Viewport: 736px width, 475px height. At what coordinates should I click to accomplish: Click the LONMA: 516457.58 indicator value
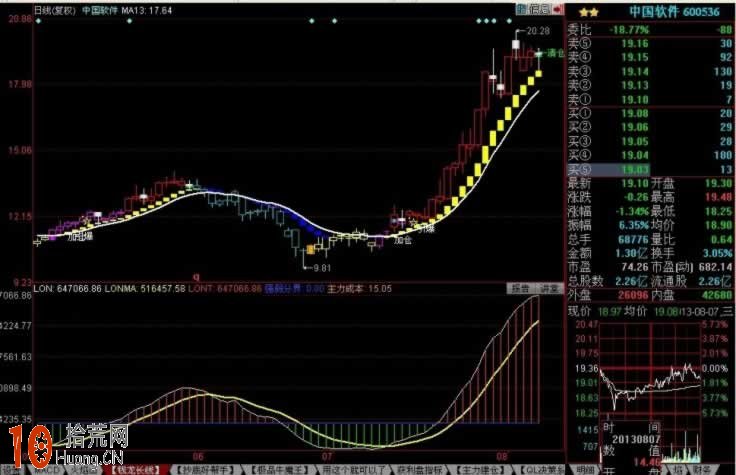click(x=145, y=289)
